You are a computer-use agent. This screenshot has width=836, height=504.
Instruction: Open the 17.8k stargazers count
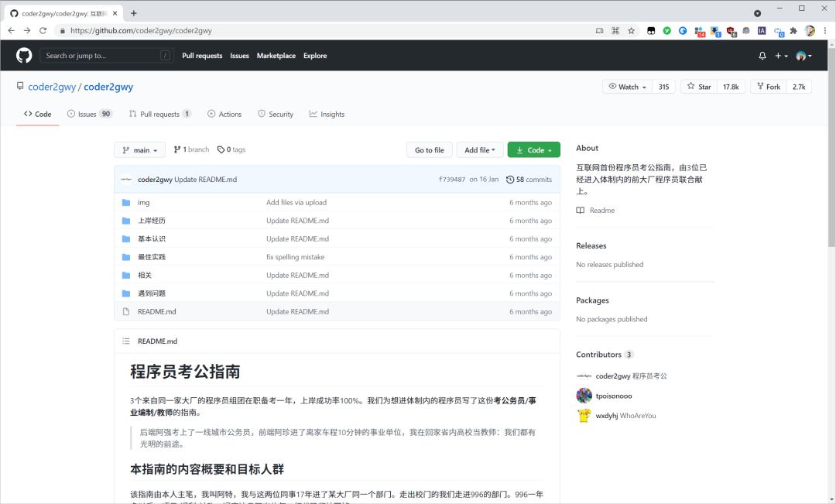(x=731, y=87)
